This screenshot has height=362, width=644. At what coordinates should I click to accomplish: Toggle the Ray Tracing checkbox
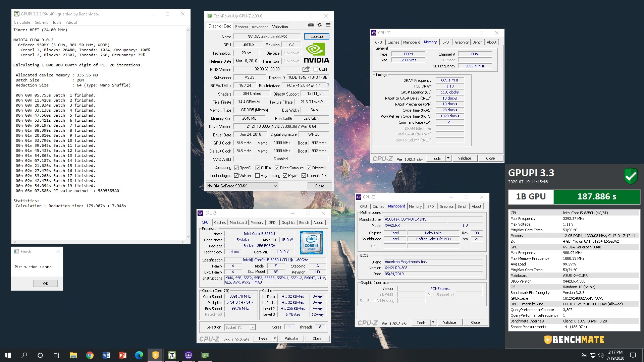pyautogui.click(x=257, y=176)
